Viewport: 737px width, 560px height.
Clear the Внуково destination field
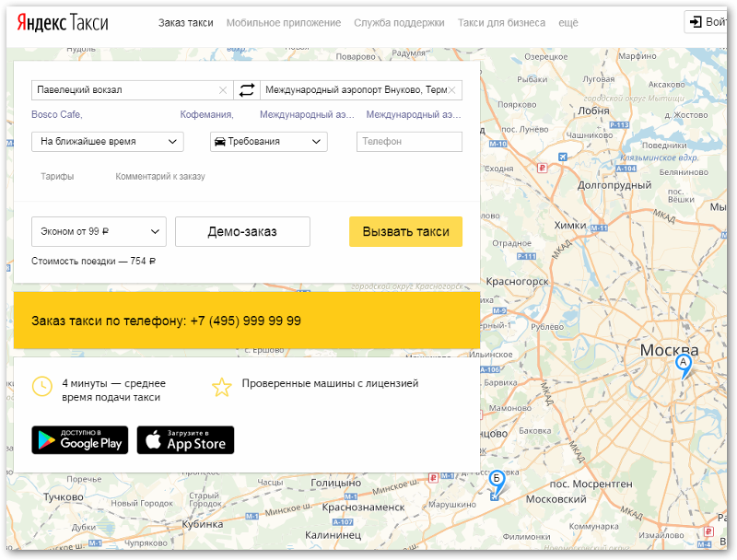pos(452,90)
